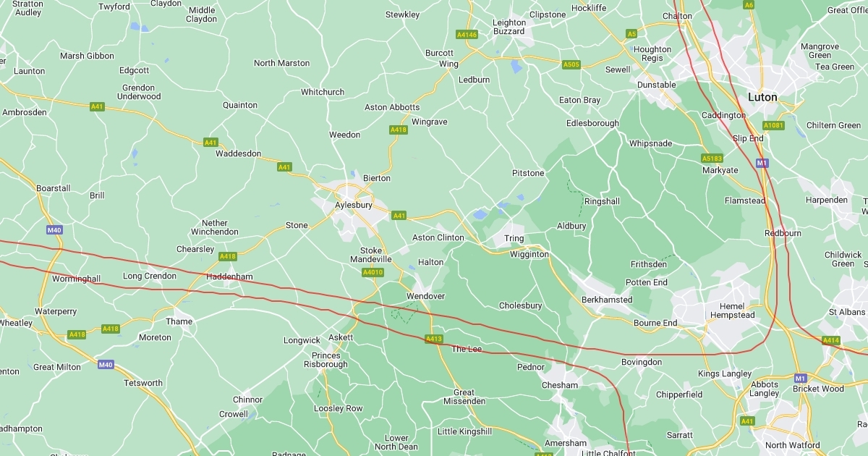
Task: Select the Dunstable town label
Action: [x=656, y=85]
